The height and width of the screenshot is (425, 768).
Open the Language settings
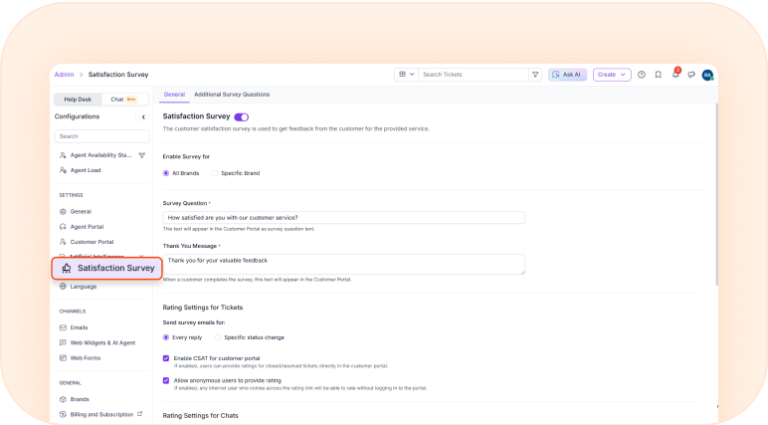83,286
